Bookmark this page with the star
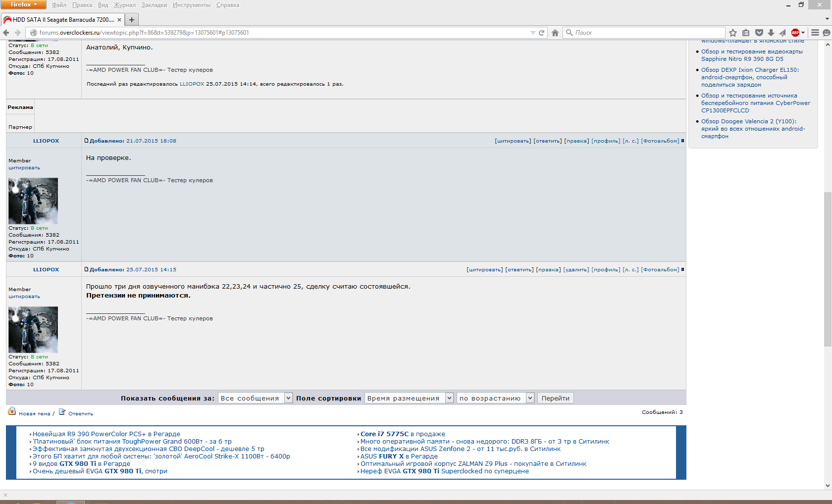 733,33
